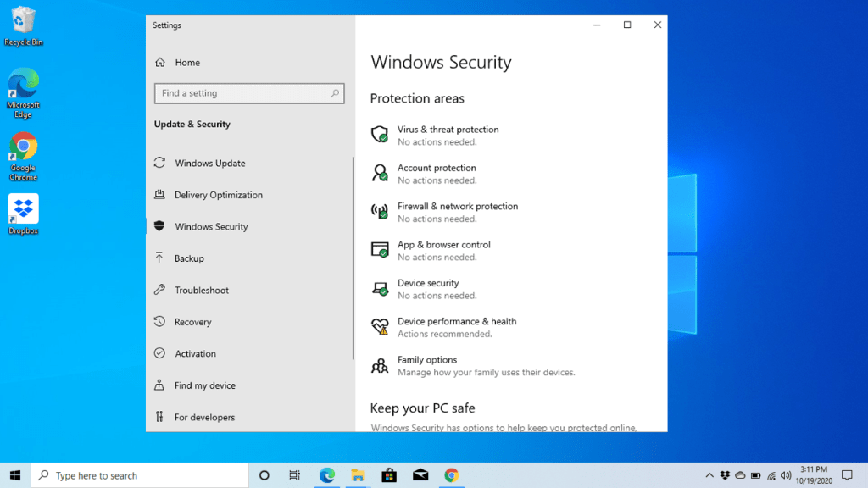868x488 pixels.
Task: Click the Activation checkmark icon
Action: [x=159, y=353]
